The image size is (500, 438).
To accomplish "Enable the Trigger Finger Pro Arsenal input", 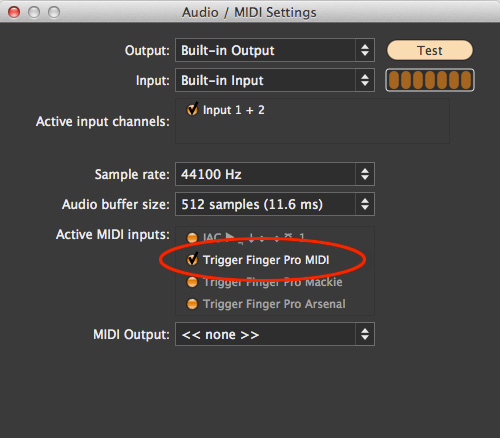I will click(192, 304).
